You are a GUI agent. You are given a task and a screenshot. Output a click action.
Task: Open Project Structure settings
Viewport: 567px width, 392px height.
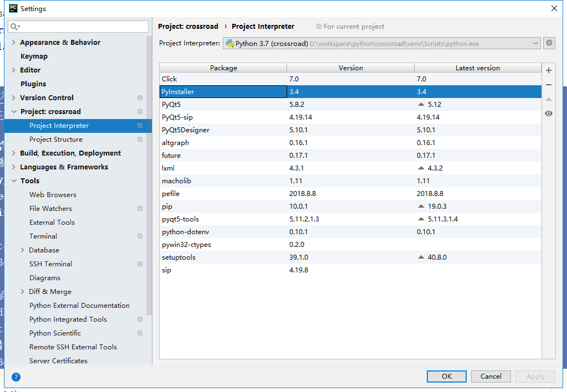click(x=56, y=140)
